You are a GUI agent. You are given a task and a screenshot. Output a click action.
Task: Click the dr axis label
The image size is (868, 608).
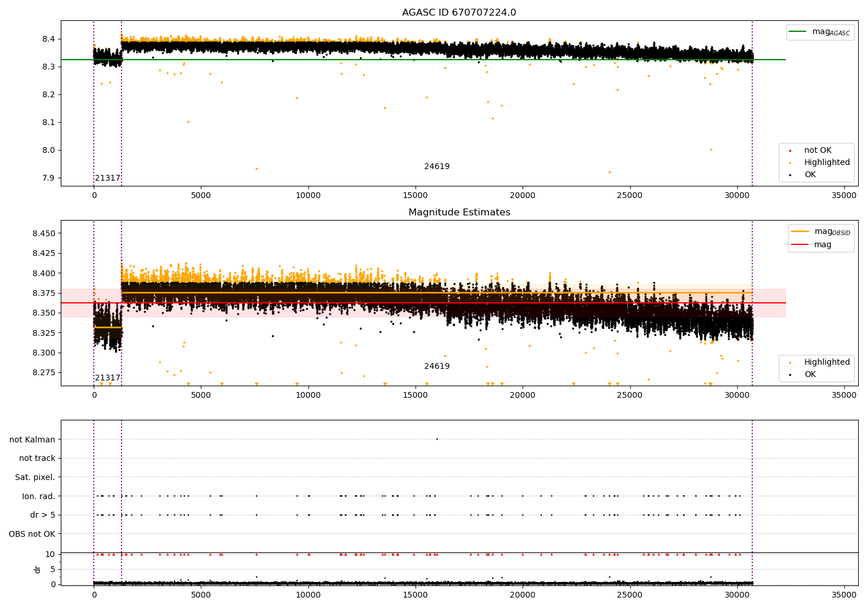38,569
